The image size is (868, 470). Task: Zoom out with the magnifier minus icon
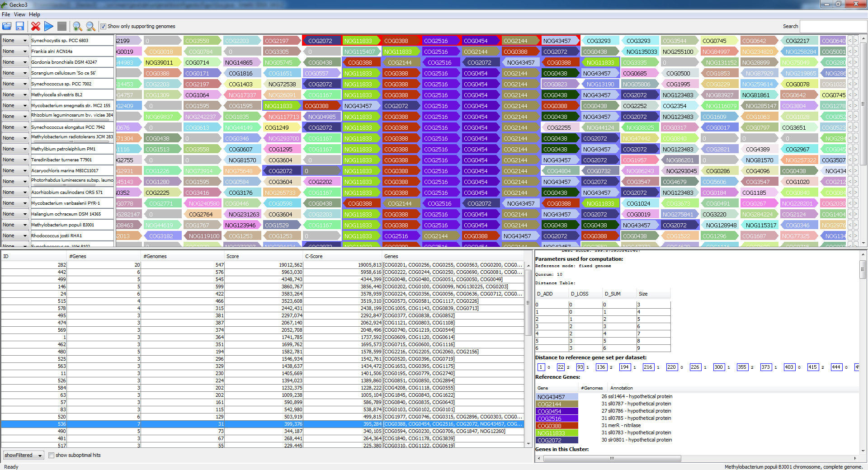[90, 26]
